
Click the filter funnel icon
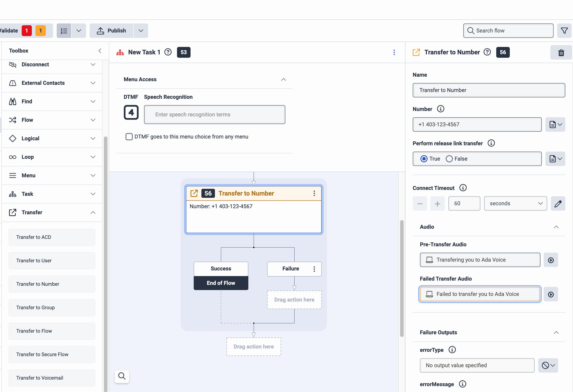point(564,31)
